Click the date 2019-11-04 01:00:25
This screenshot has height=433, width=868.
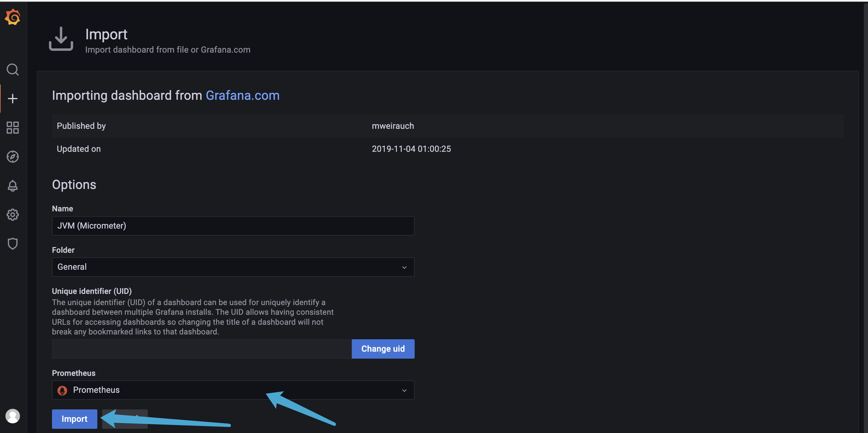(x=411, y=149)
